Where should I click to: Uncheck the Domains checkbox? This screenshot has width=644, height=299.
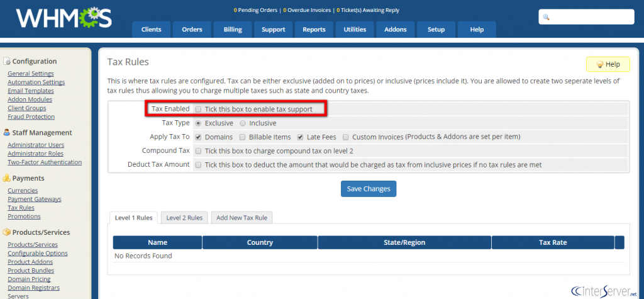(198, 137)
